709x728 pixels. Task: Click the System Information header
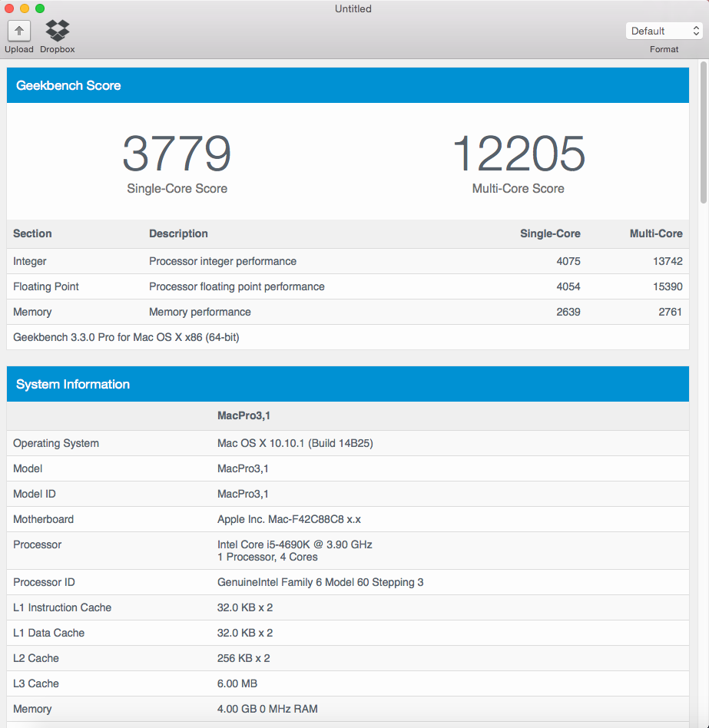(x=348, y=384)
